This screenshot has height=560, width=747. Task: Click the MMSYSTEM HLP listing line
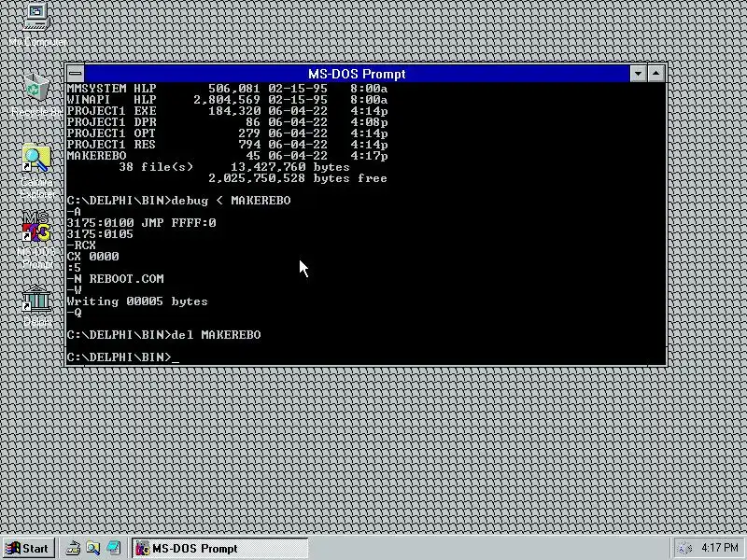click(227, 89)
